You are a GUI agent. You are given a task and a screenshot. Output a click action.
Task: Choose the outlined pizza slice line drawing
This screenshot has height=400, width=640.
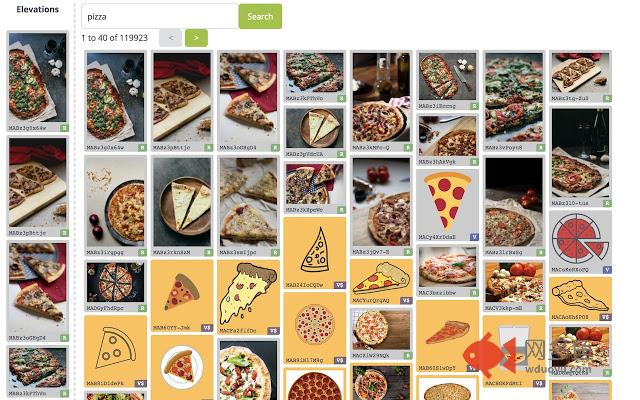coord(314,253)
